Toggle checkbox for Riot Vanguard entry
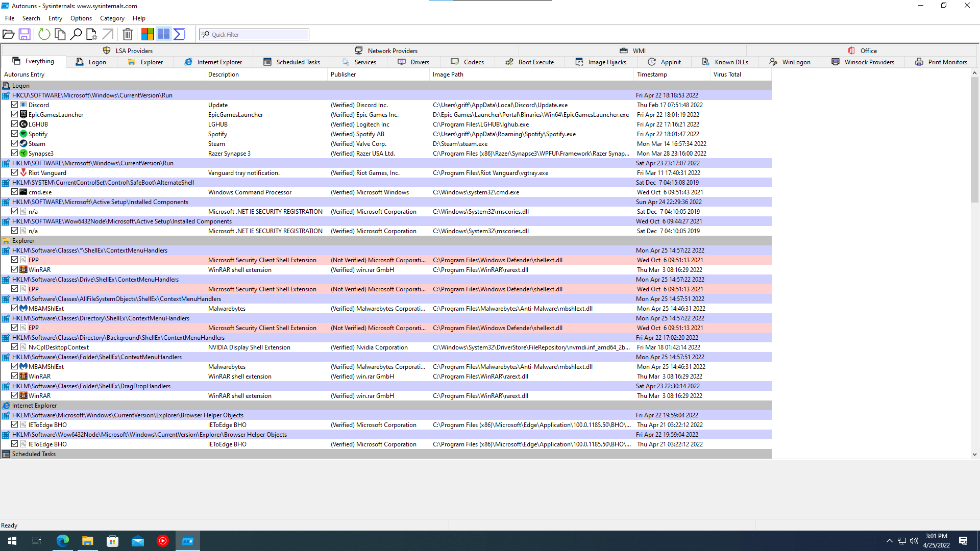This screenshot has height=551, width=980. coord(15,172)
